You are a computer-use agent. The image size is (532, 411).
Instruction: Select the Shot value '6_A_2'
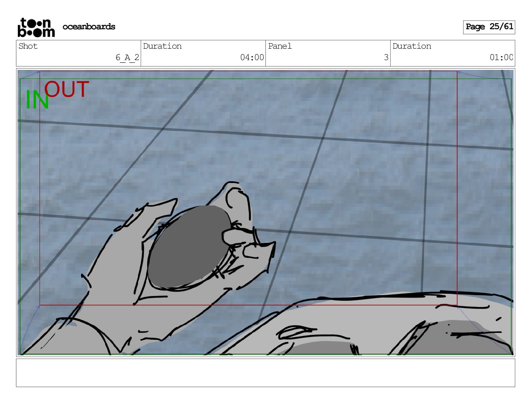(127, 57)
